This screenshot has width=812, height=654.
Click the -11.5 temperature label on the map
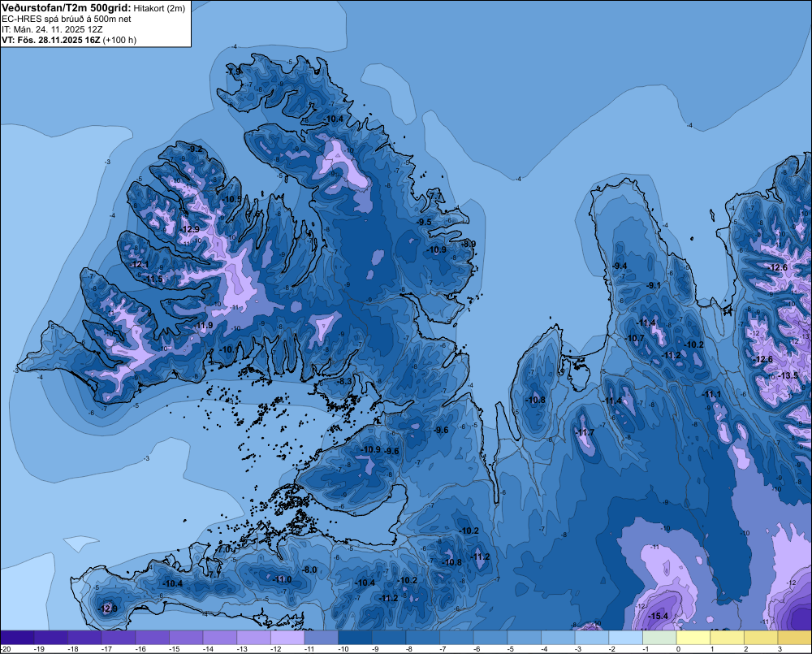pos(153,279)
